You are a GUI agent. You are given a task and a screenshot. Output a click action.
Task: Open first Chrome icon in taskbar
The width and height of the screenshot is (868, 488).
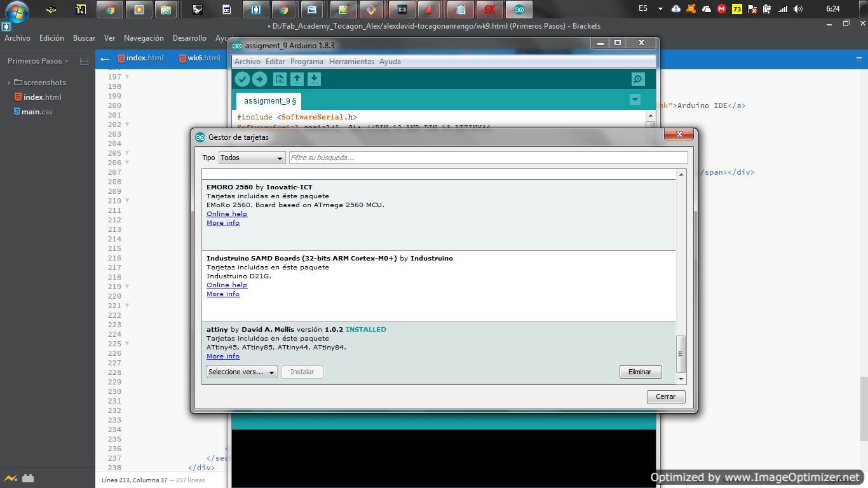pos(110,10)
